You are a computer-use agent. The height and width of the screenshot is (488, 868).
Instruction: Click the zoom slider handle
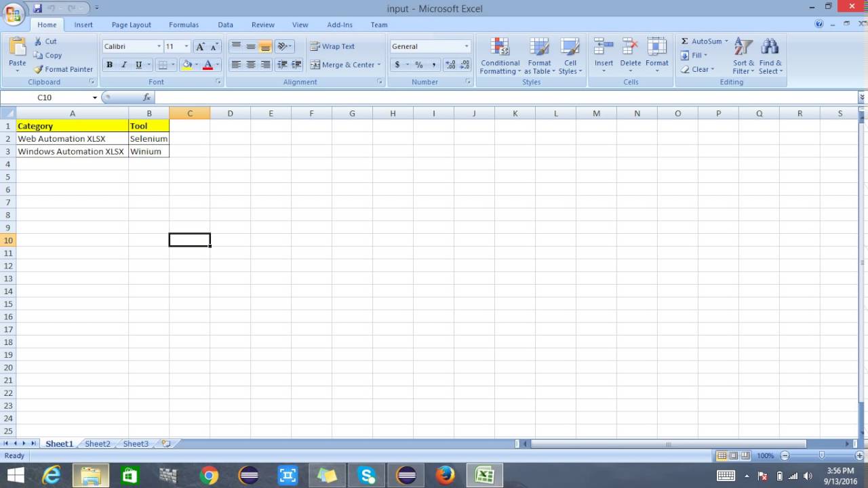coord(822,455)
